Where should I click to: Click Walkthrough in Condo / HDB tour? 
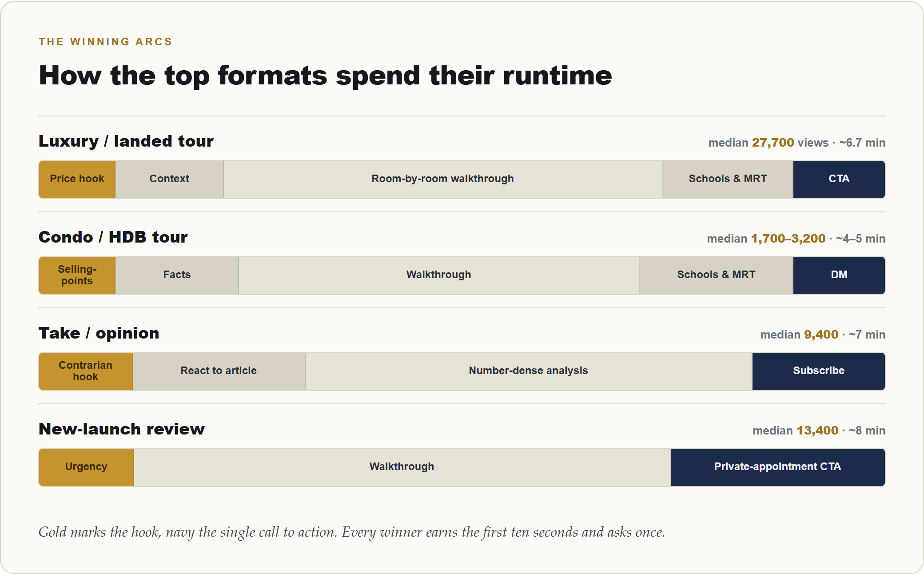[x=438, y=275]
